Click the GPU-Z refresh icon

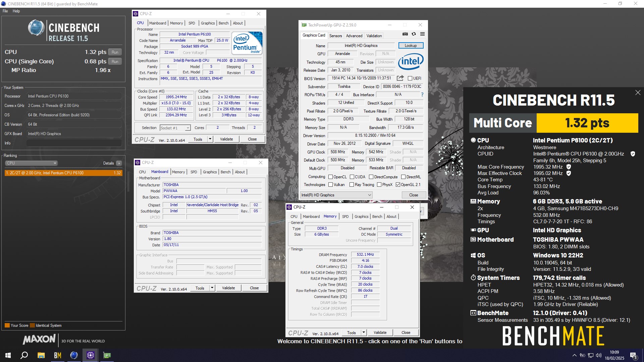tap(414, 34)
